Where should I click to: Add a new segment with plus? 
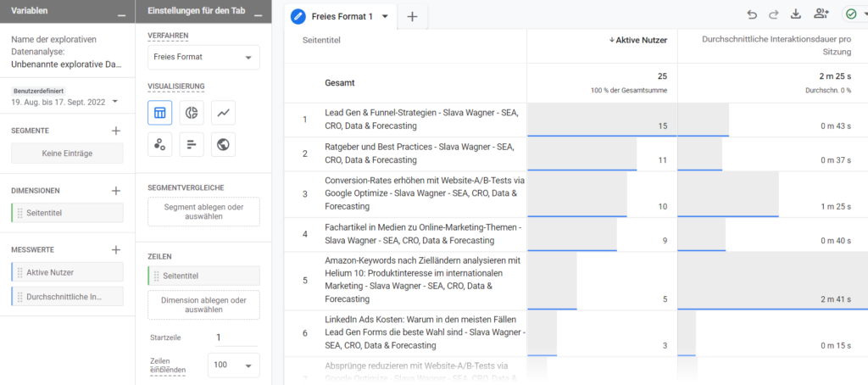click(115, 131)
